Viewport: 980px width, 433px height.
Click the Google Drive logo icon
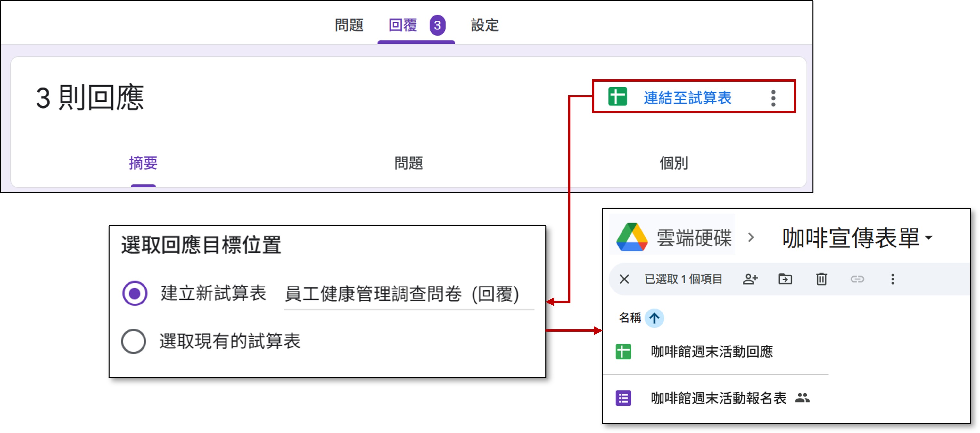[x=632, y=237]
